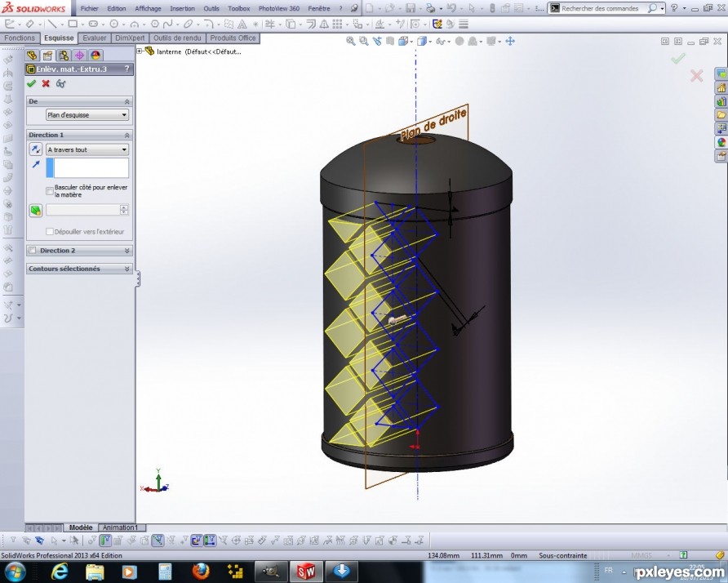The height and width of the screenshot is (583, 728).
Task: Click the Print icon in top toolbar
Action: 430,8
